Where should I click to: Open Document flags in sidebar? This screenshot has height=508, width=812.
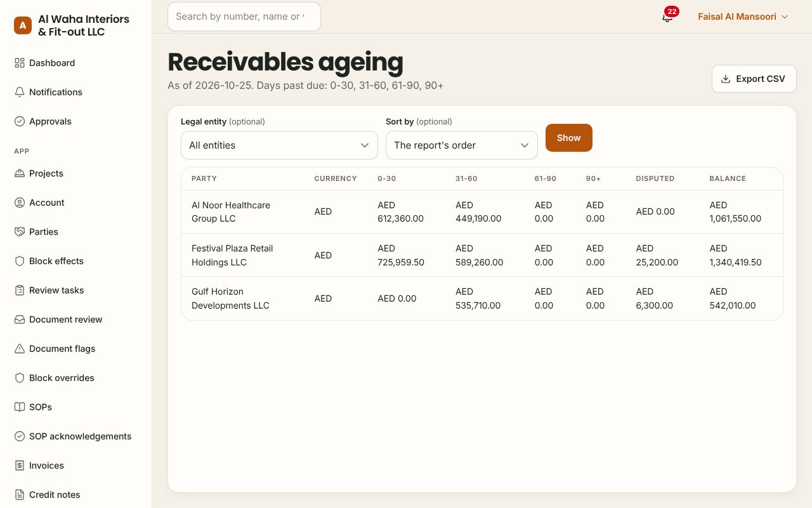coord(62,349)
